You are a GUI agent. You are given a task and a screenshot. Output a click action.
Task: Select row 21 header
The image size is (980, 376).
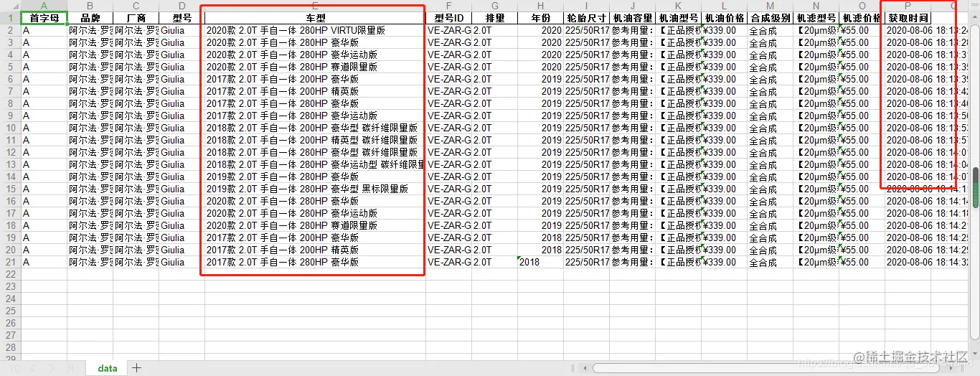coord(10,262)
